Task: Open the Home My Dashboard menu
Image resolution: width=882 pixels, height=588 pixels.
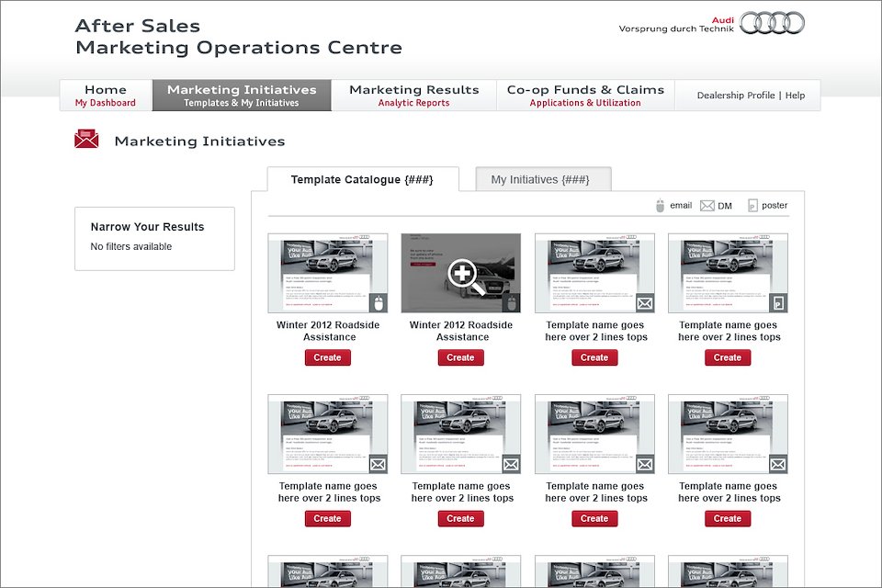Action: click(106, 96)
